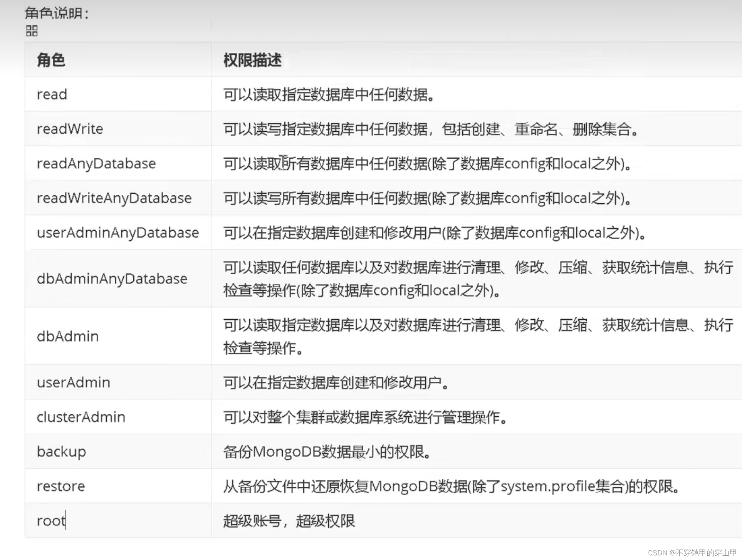Click the dbAdmin description ending 检查等操作。

tap(478, 336)
